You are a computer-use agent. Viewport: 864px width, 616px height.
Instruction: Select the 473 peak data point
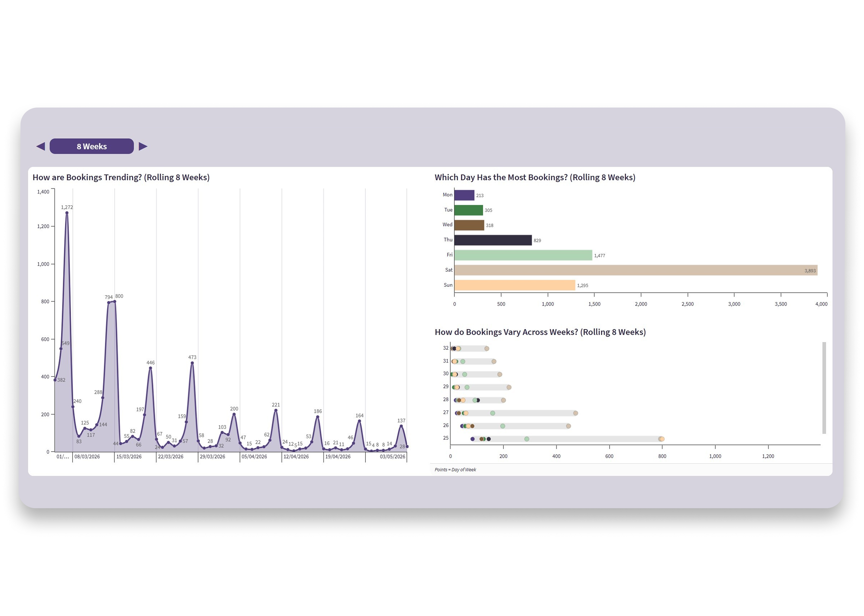[x=192, y=363]
